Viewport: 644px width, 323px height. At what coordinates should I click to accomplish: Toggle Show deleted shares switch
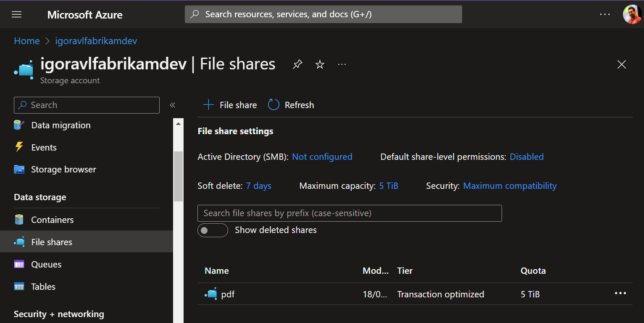click(x=213, y=230)
